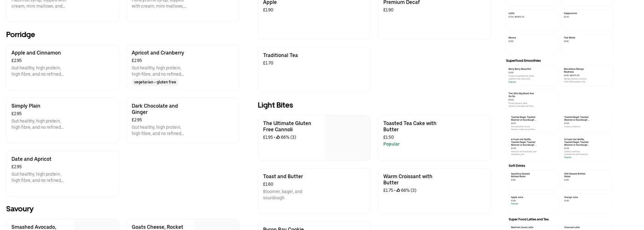644x230 pixels.
Task: Open the Apple and Cinnamon porridge item
Action: [x=63, y=67]
